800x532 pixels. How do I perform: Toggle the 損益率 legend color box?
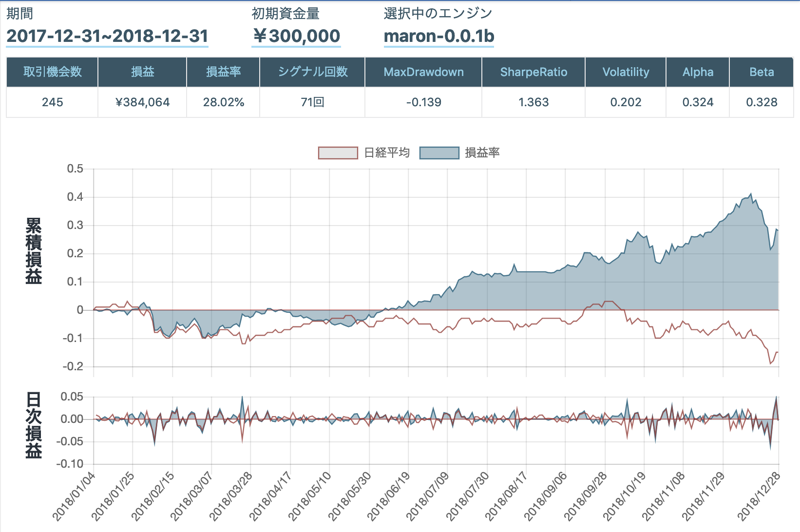[x=439, y=153]
